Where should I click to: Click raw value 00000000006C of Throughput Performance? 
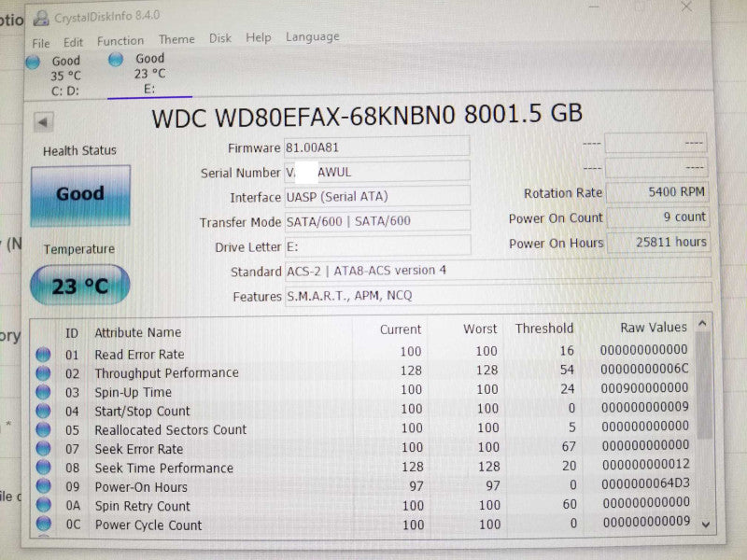tap(644, 369)
